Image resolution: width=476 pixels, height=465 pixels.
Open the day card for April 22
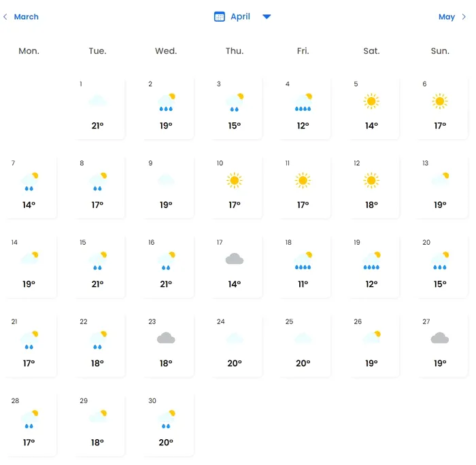click(97, 345)
